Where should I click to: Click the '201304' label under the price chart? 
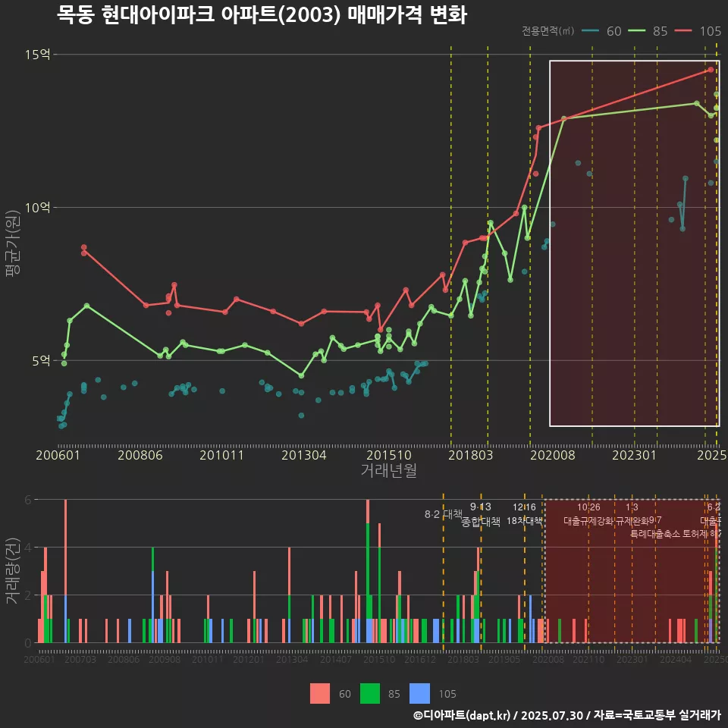304,455
